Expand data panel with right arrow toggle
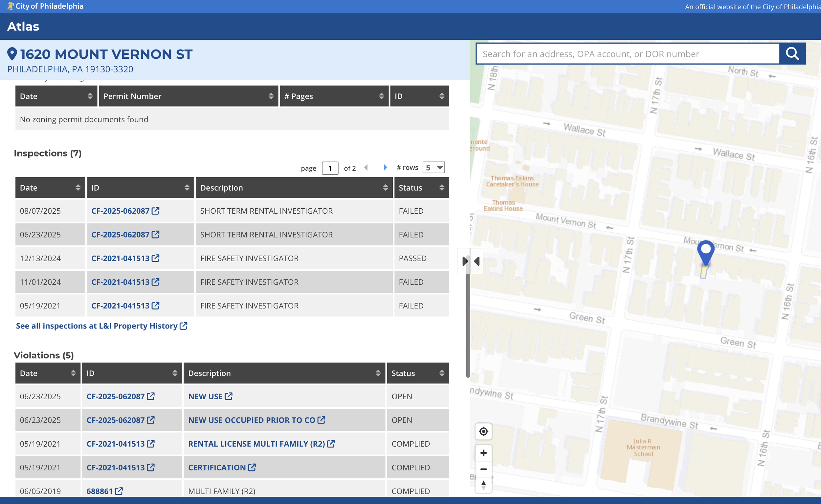821x504 pixels. pyautogui.click(x=464, y=261)
